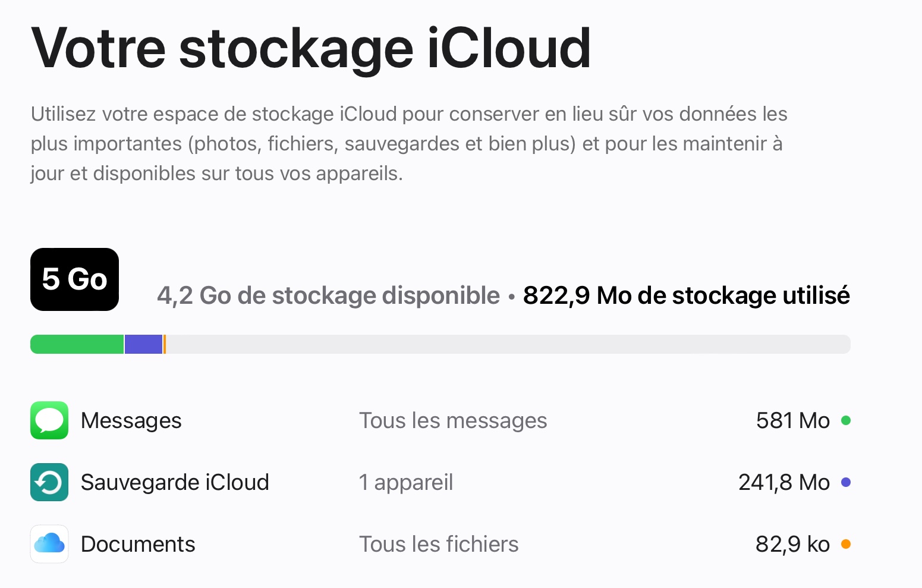Image resolution: width=922 pixels, height=588 pixels.
Task: Click the 'Votre stockage iCloud' heading
Action: click(311, 49)
